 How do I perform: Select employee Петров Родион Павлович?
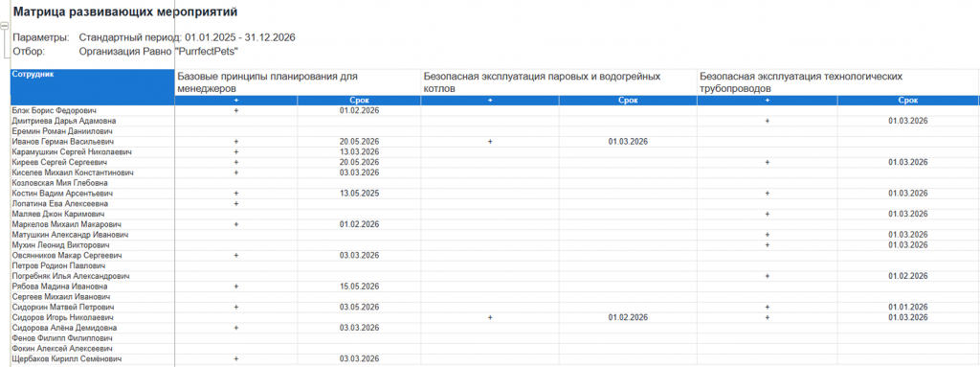(x=58, y=265)
